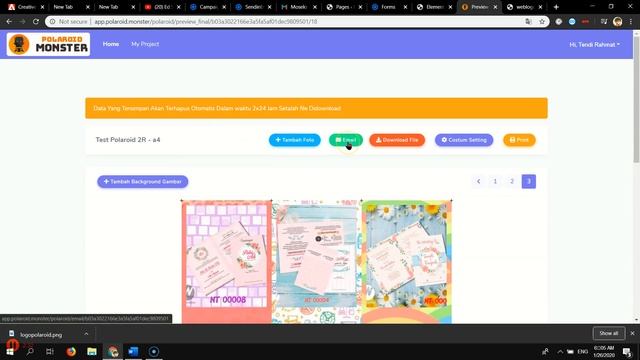This screenshot has width=640, height=360.
Task: Open Windows Start menu
Action: [10, 351]
